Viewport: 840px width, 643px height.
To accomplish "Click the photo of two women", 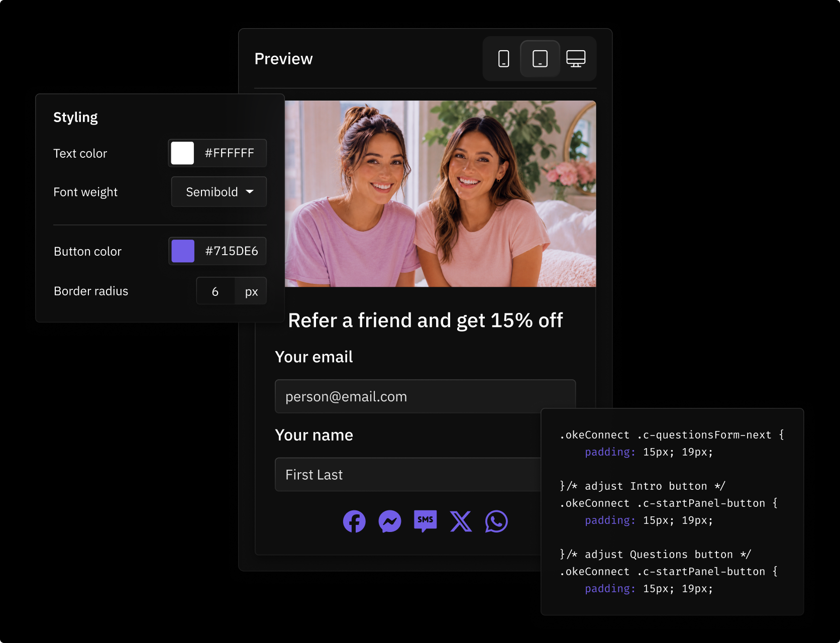I will (440, 194).
